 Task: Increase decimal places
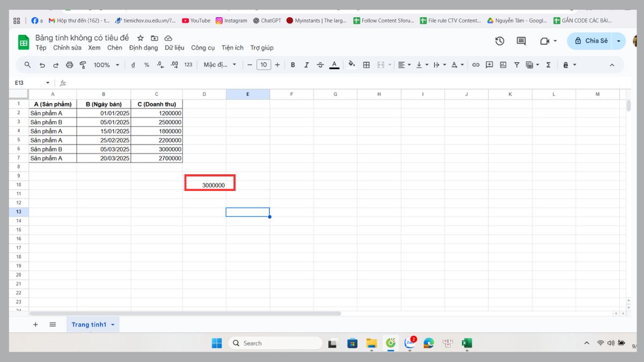point(174,65)
